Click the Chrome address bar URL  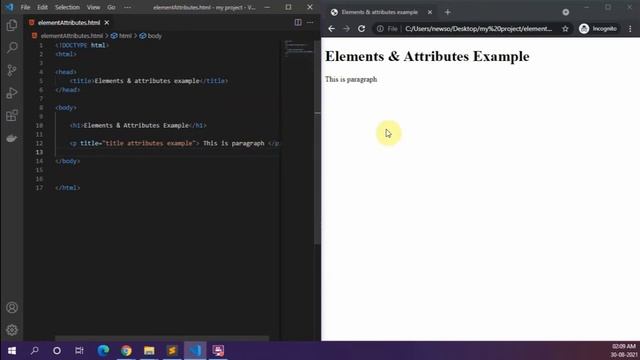[x=478, y=29]
